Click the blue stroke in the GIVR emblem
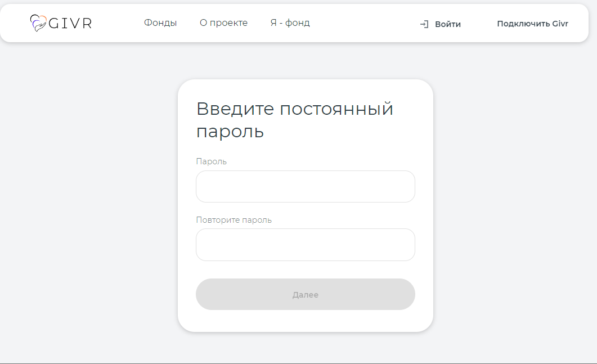The image size is (597, 364). [34, 24]
